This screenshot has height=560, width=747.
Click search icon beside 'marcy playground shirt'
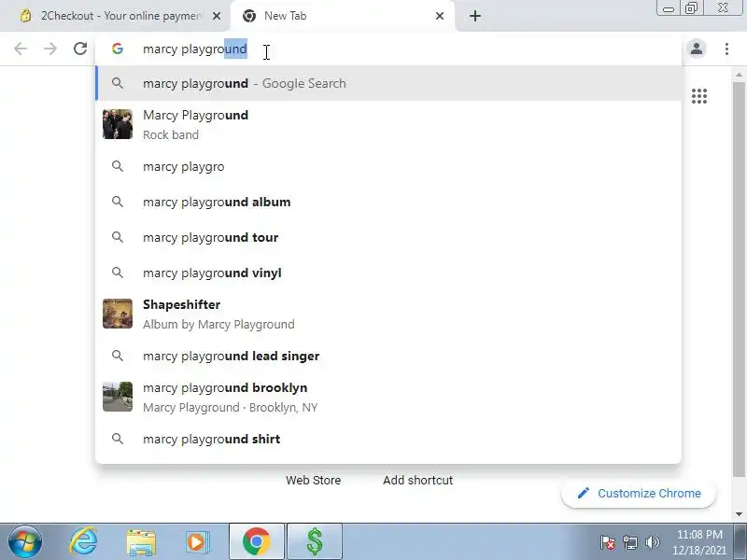tap(118, 439)
